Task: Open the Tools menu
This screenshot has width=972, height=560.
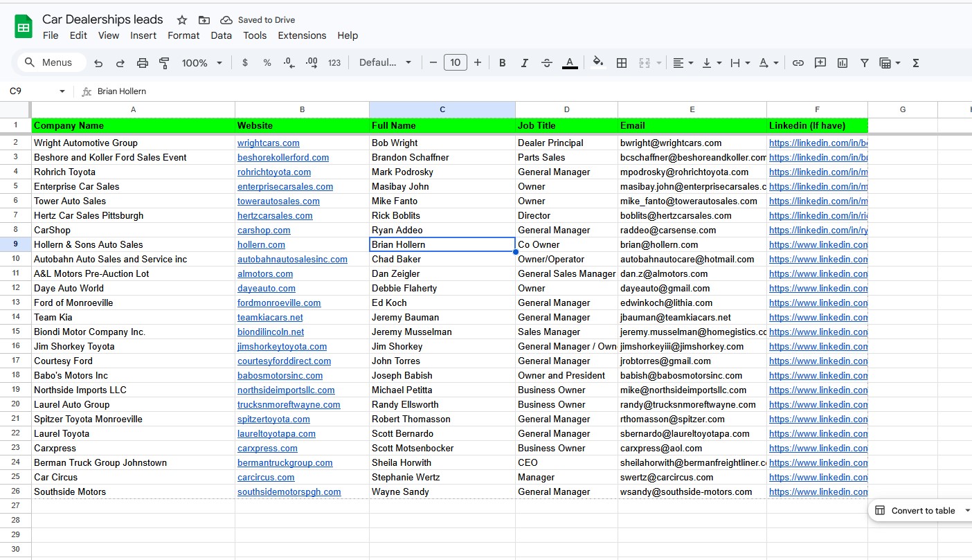Action: 255,35
